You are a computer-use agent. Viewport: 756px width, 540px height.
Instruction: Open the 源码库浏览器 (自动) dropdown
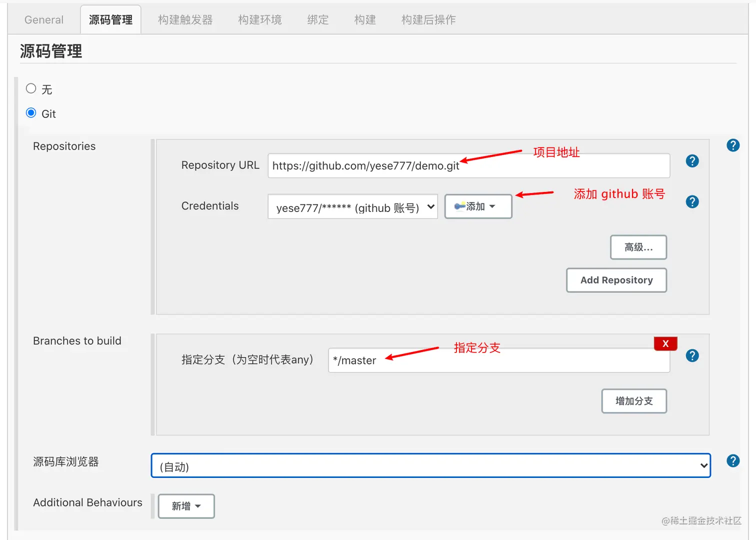pos(430,465)
